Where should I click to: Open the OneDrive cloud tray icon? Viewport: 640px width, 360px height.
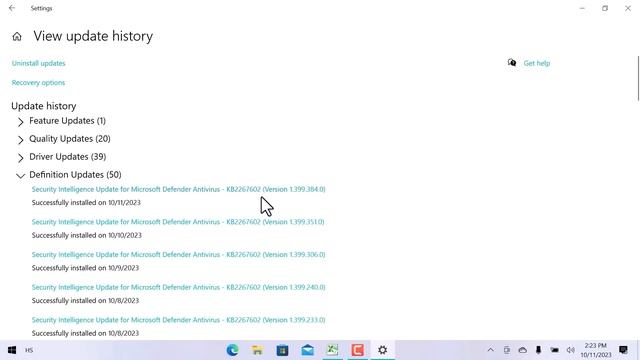click(522, 350)
